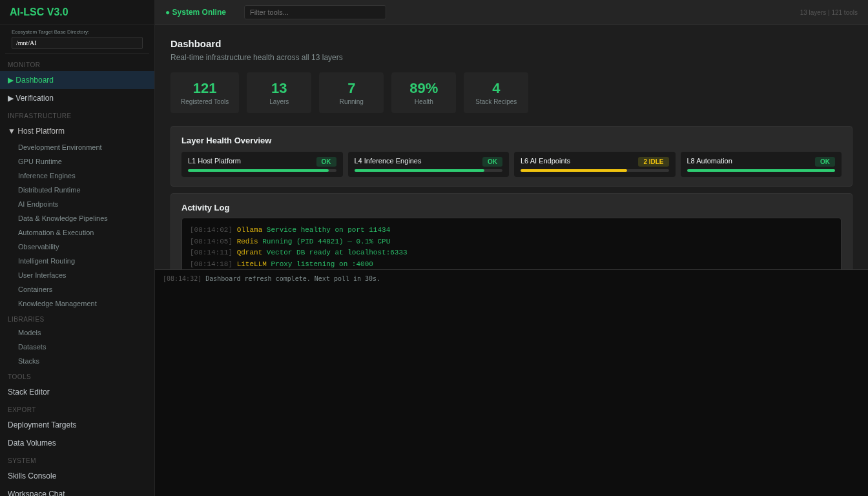The height and width of the screenshot is (496, 868).
Task: Click the L1 Host Platform progress bar
Action: (x=262, y=170)
